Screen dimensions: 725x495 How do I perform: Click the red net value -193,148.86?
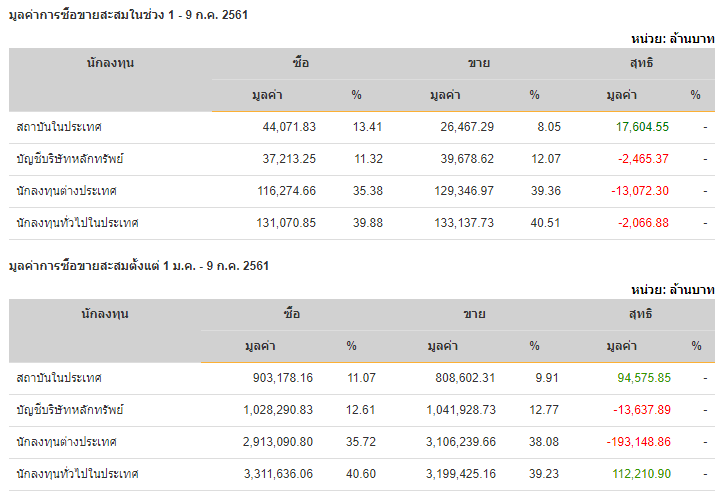pyautogui.click(x=639, y=441)
